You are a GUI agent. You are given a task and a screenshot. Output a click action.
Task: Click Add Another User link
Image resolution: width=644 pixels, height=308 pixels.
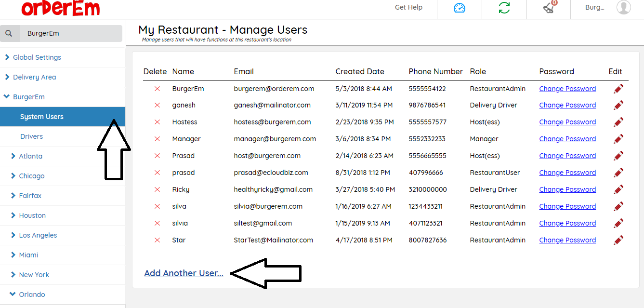pos(184,273)
